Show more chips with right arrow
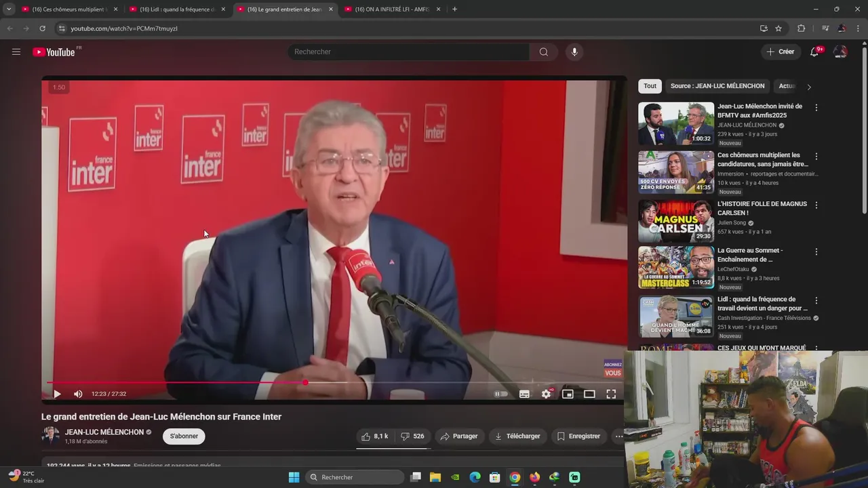 [808, 87]
